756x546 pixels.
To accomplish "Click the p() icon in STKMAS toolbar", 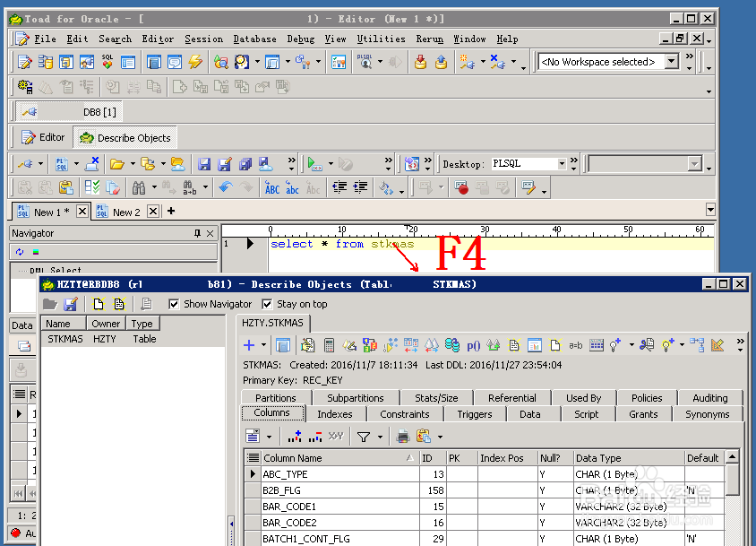I will tap(474, 346).
